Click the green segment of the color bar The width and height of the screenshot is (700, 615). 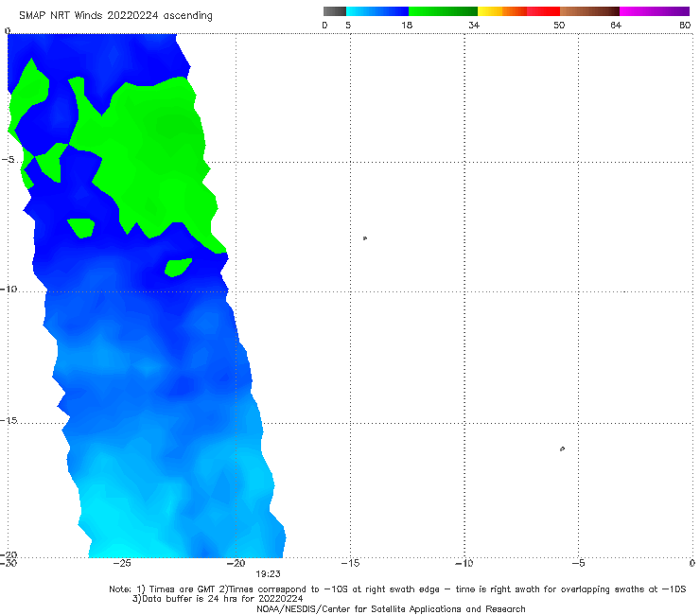[443, 11]
